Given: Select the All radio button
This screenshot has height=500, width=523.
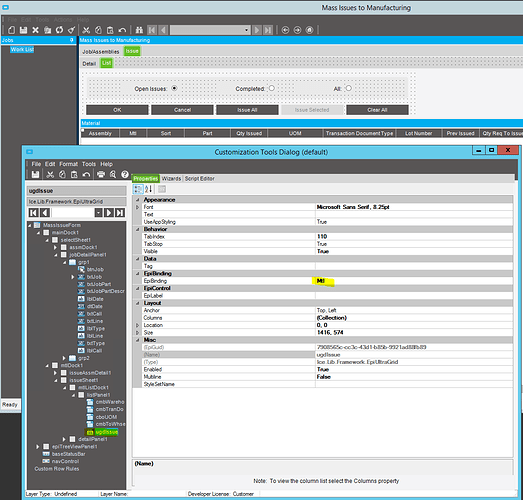Looking at the screenshot, I should click(x=349, y=88).
